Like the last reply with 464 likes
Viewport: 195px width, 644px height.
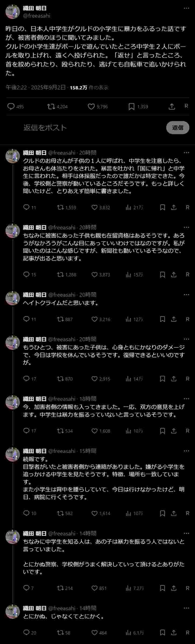(94, 632)
